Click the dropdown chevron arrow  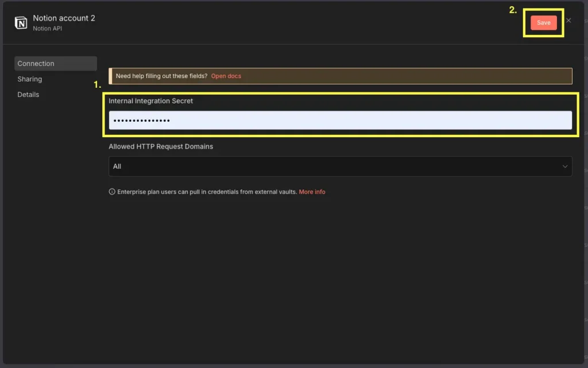click(x=565, y=166)
